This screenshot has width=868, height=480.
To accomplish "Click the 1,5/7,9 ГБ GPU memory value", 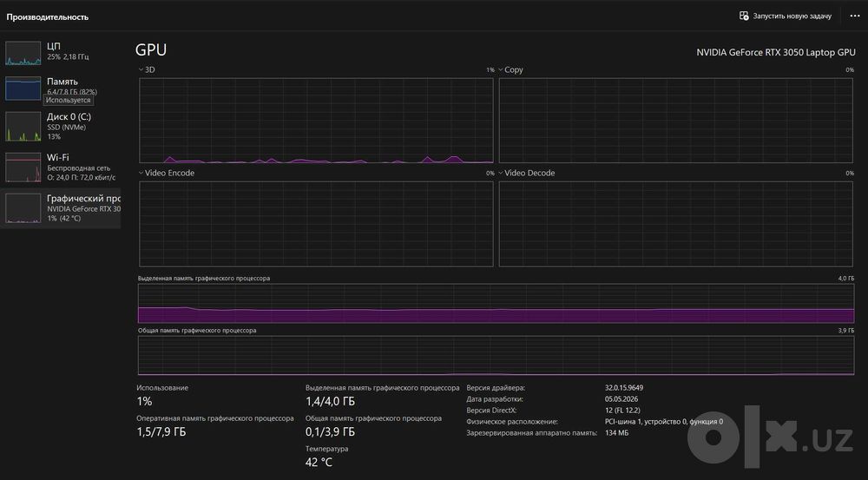I will coord(161,432).
